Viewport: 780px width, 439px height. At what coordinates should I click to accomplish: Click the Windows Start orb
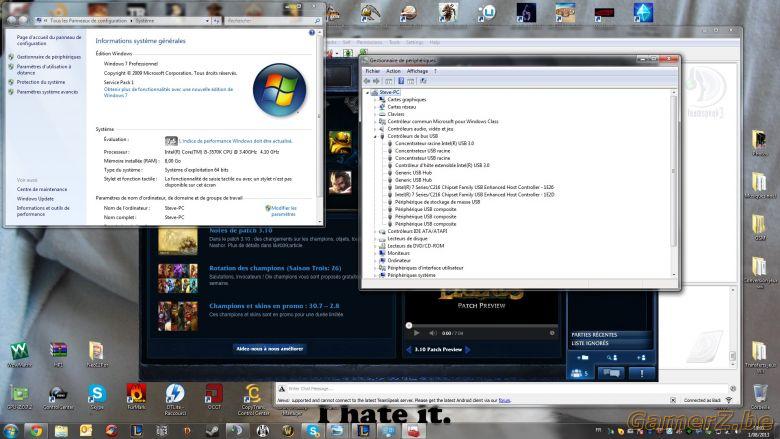[x=10, y=431]
